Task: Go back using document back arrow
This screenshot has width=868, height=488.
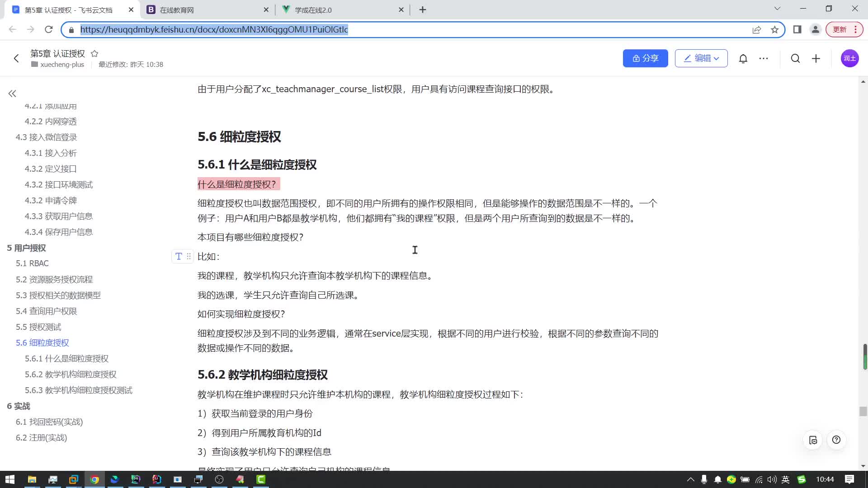Action: tap(16, 58)
